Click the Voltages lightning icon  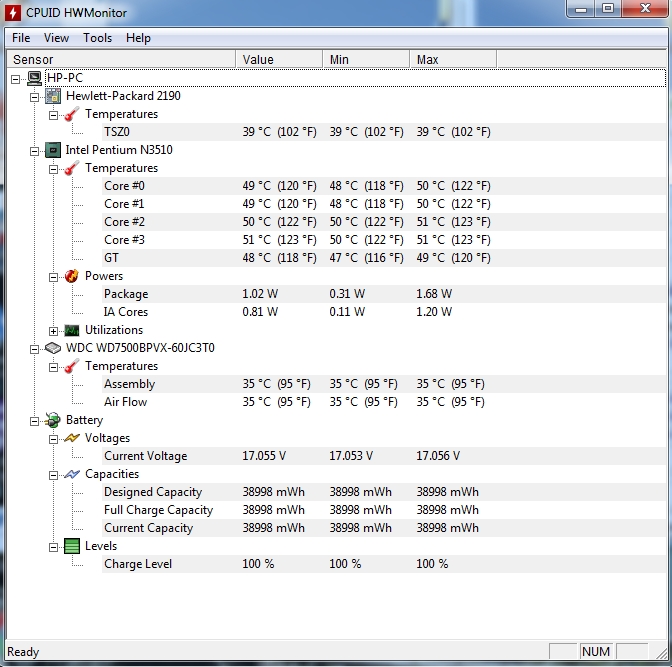click(72, 438)
